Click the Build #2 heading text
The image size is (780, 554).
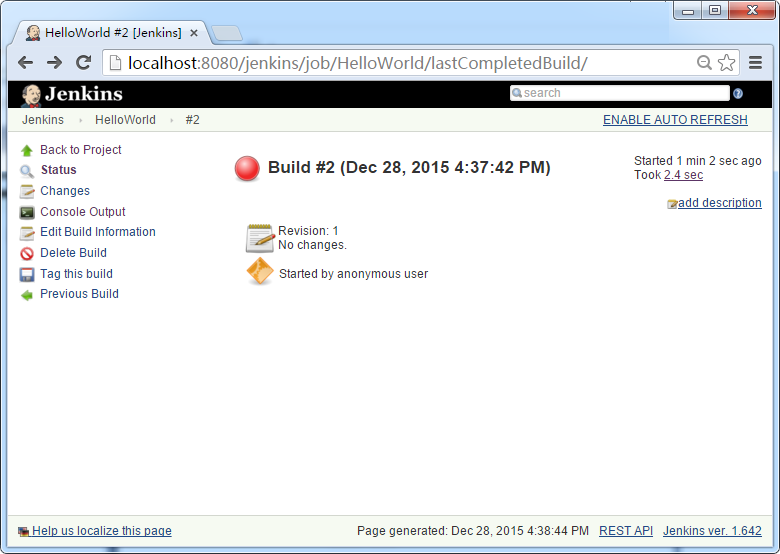409,168
